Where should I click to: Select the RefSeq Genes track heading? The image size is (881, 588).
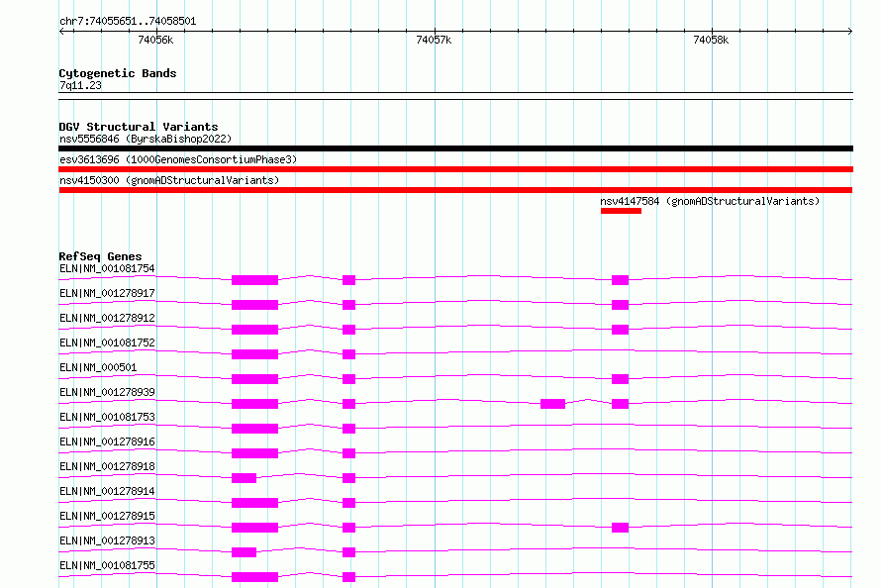click(100, 256)
